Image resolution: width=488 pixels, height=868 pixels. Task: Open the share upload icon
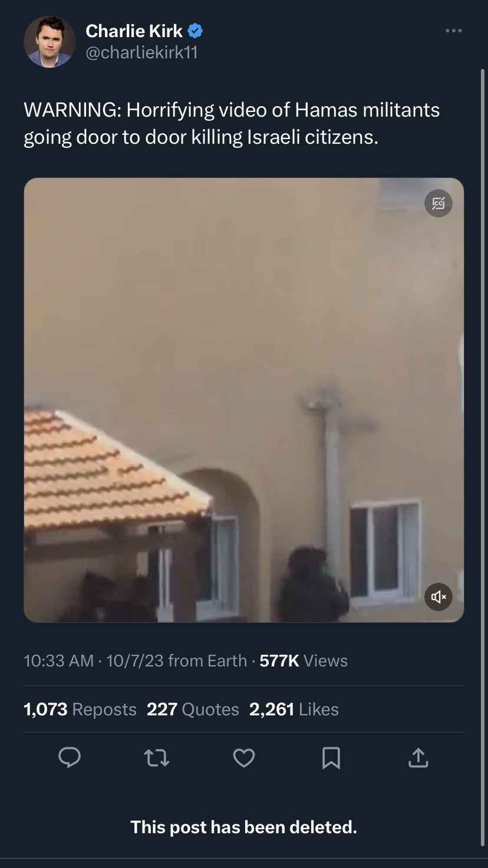(x=418, y=758)
